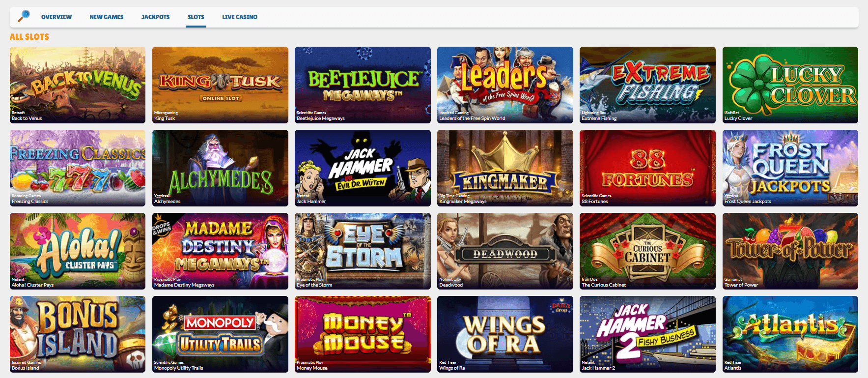This screenshot has width=868, height=378.
Task: Select Monopoly Utility Trails game
Action: [x=220, y=334]
